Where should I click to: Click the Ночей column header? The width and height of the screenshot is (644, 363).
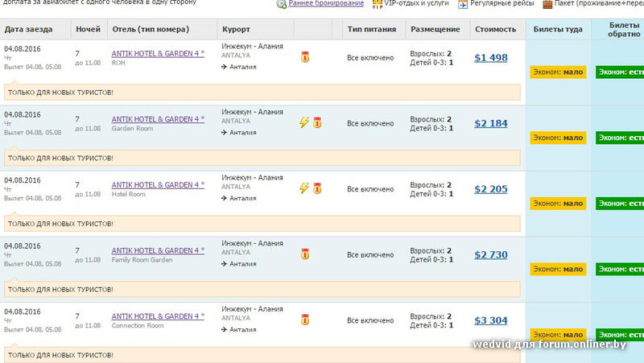89,29
